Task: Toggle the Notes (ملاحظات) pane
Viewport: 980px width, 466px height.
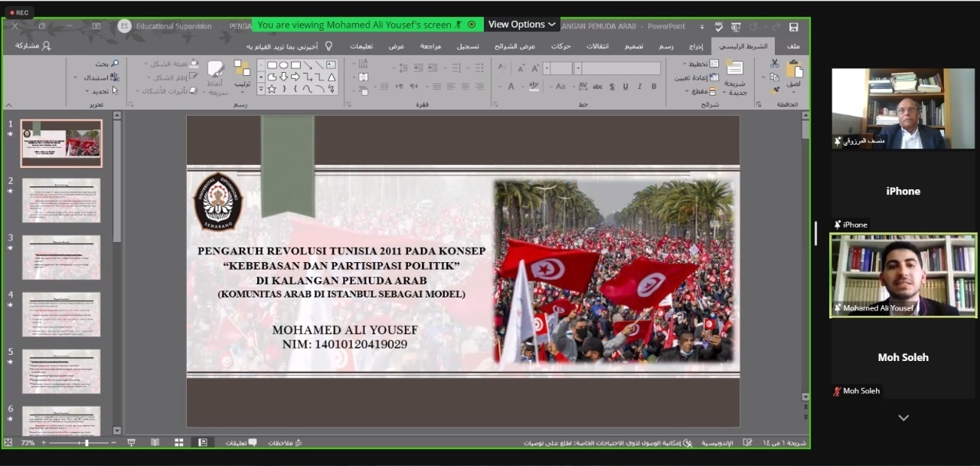Action: coord(286,443)
